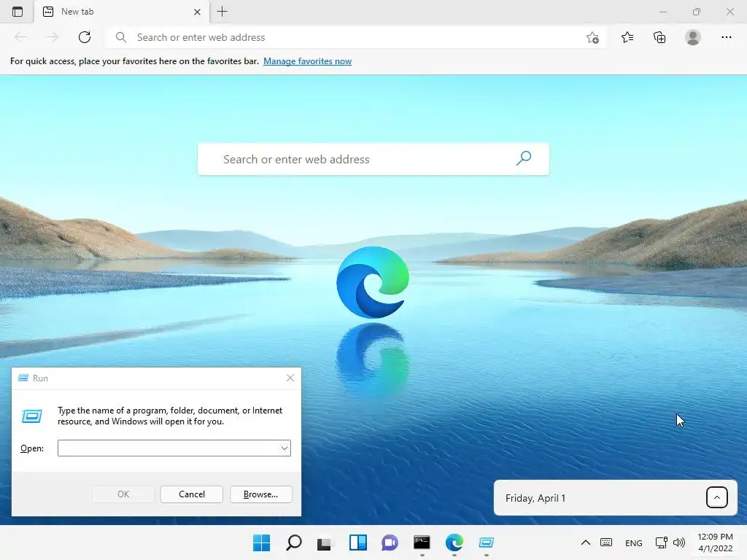Click Browse... in the Run dialog
The image size is (747, 560).
[x=260, y=494]
